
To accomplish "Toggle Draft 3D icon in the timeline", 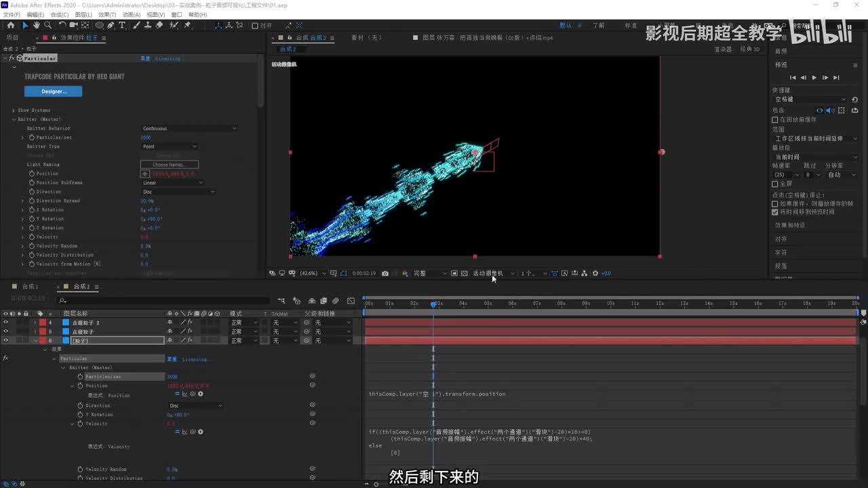I will (x=296, y=300).
